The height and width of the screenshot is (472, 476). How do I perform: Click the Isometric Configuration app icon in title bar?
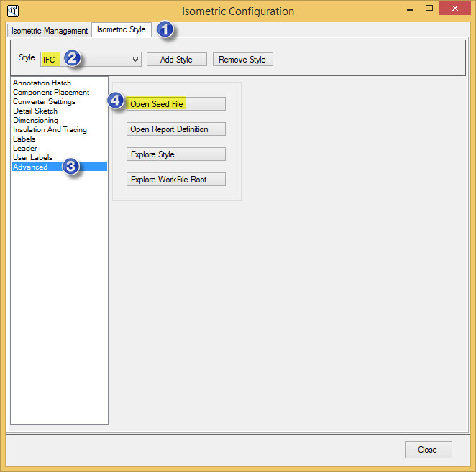(13, 11)
